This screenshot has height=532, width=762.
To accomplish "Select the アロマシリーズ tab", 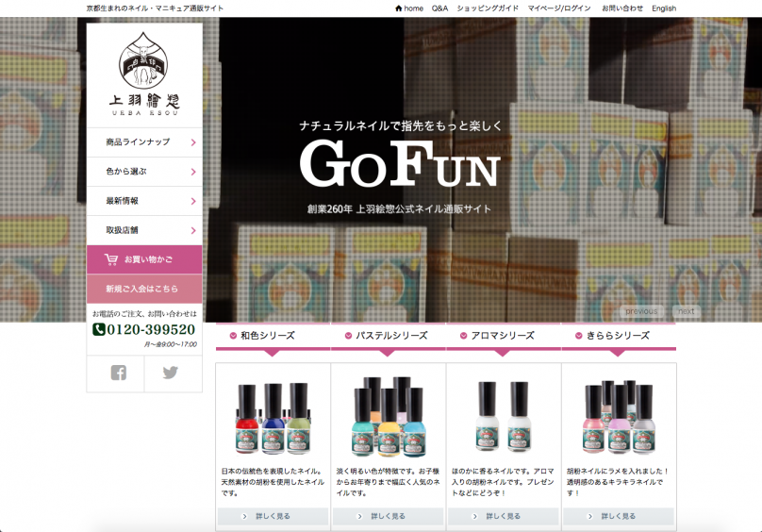I will (x=503, y=336).
